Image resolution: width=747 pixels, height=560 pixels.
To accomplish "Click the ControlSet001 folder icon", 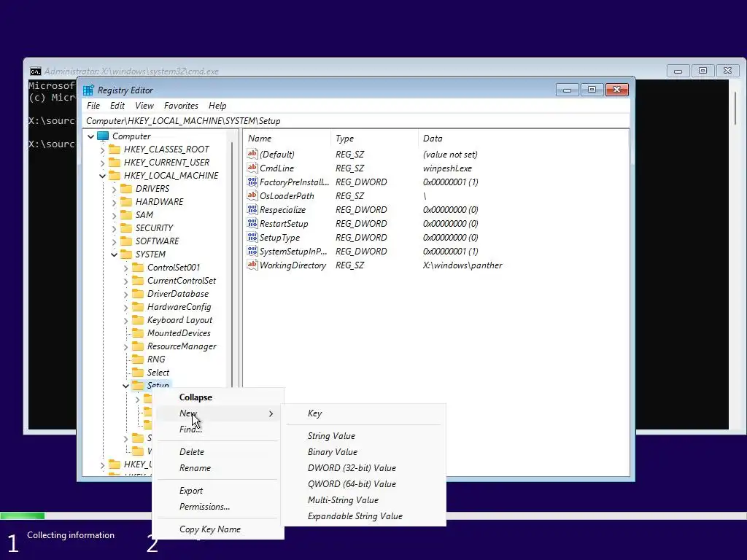I will point(138,267).
